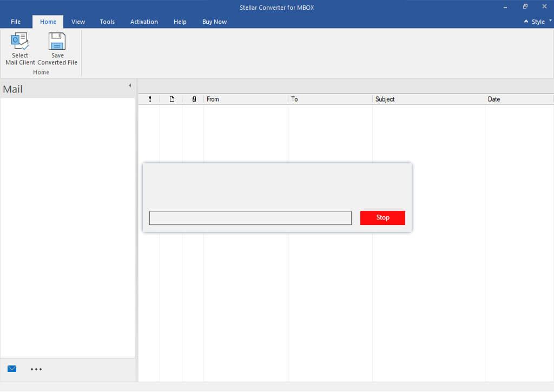Open the Buy Now tab
Image resolution: width=554 pixels, height=392 pixels.
[214, 22]
